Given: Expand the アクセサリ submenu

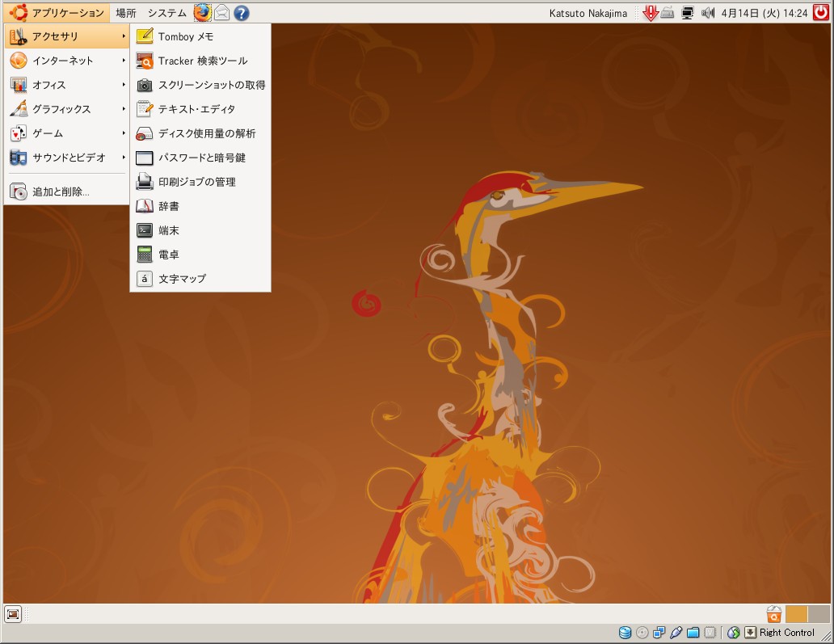Looking at the screenshot, I should [67, 36].
